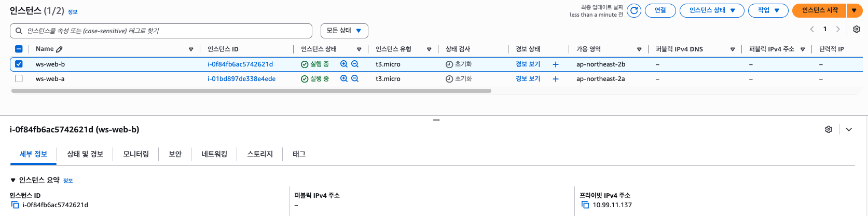Click zoom-in icon for ws-web-b status
The width and height of the screenshot is (868, 216).
pyautogui.click(x=343, y=64)
